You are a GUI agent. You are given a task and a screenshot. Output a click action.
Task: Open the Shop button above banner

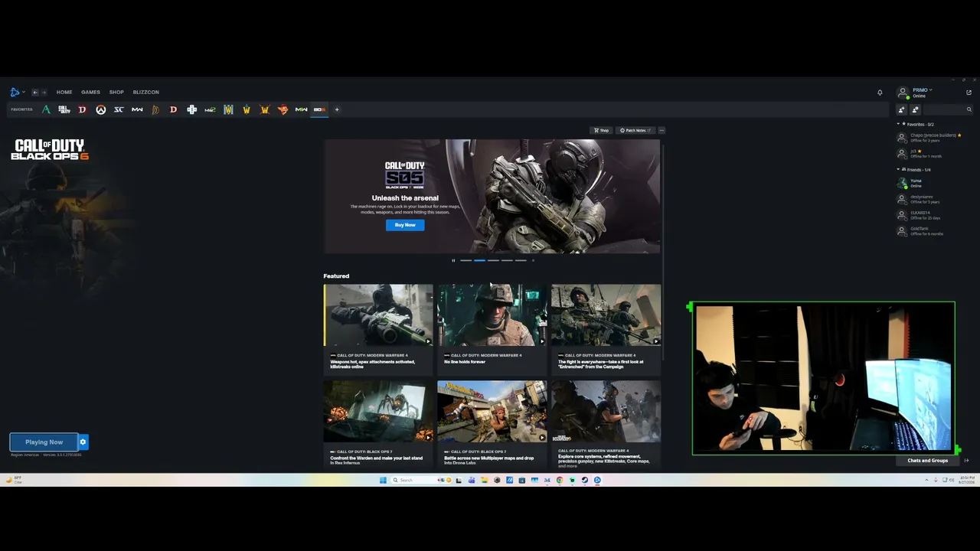pos(601,130)
